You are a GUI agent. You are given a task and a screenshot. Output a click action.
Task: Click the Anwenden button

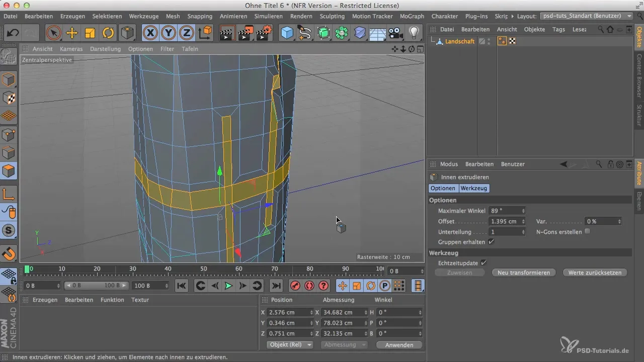pyautogui.click(x=398, y=345)
